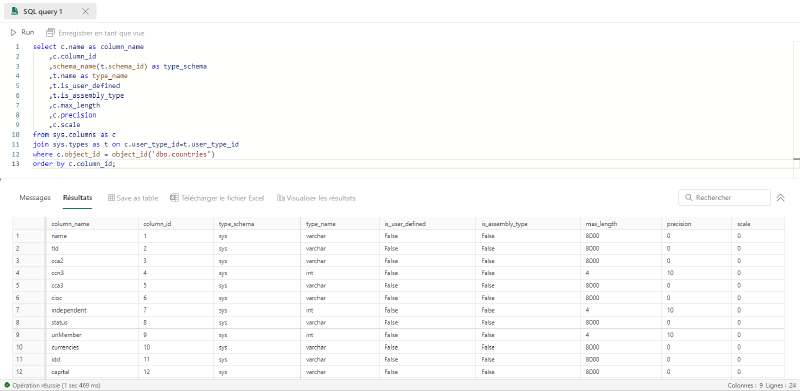Select the 'capital' cell
Screen dimensions: 800x391
92,372
